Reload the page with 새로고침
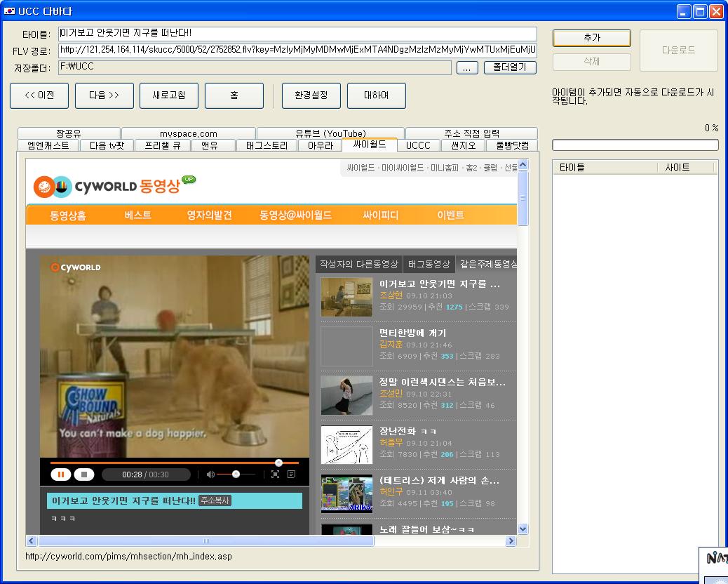Screen dimensions: 728x584 (169, 95)
